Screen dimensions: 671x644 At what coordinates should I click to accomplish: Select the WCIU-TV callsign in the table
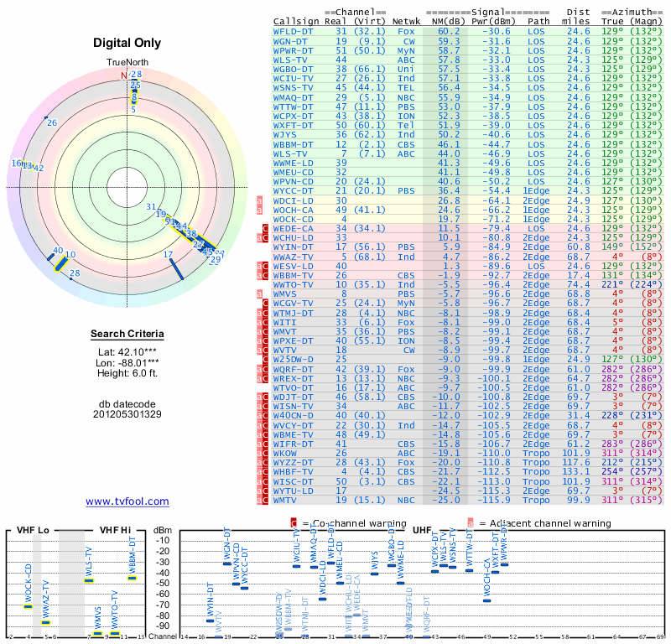click(x=293, y=79)
